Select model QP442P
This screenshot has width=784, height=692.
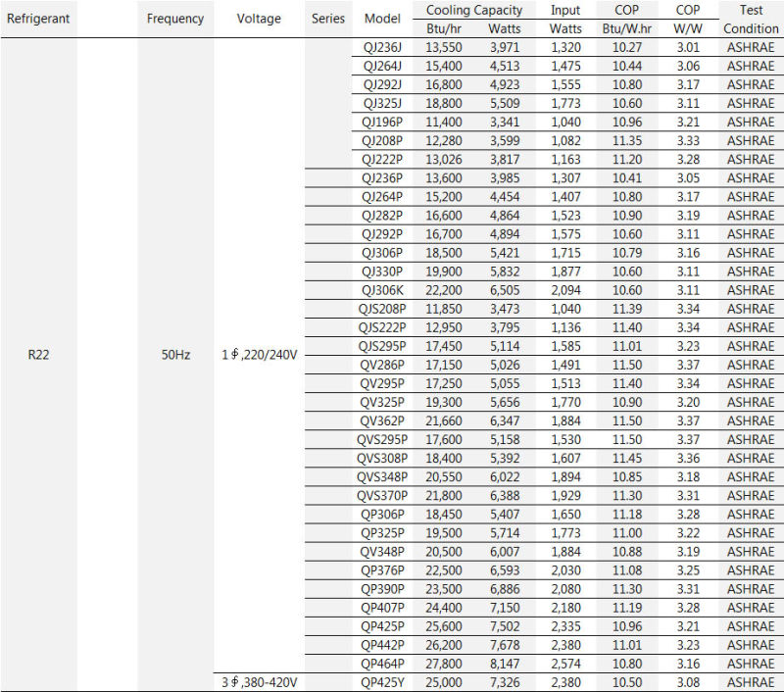click(x=382, y=645)
